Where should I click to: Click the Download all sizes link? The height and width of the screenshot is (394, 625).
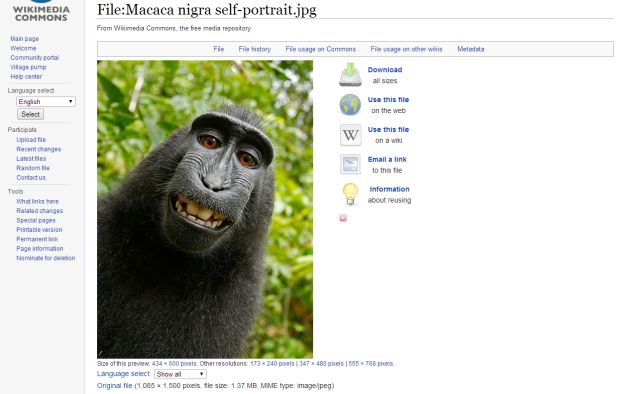pyautogui.click(x=385, y=70)
